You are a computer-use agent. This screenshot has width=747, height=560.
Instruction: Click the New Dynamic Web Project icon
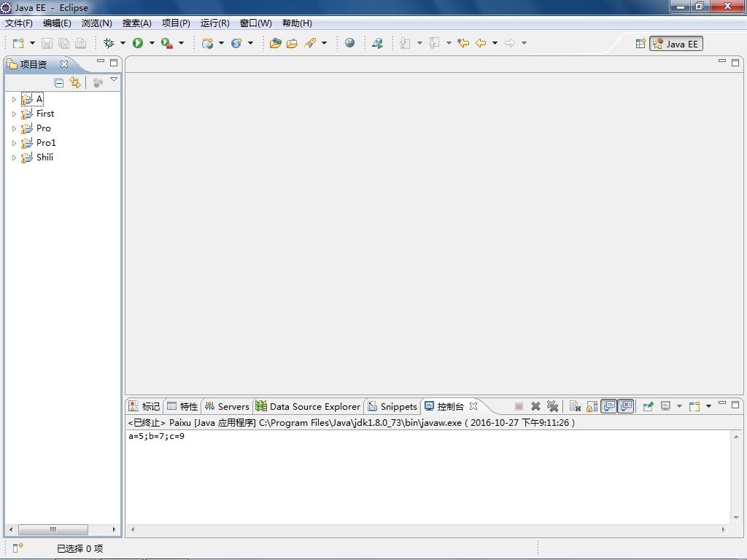[x=207, y=43]
